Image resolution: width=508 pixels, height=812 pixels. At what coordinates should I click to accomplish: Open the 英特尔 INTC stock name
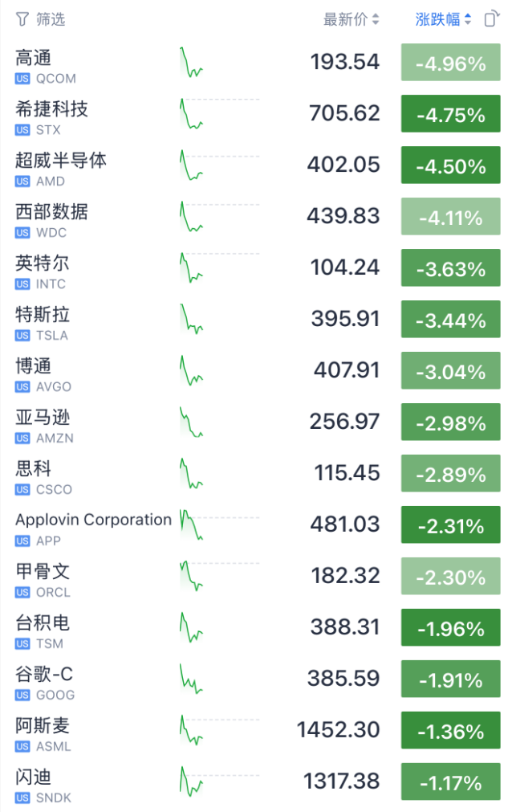click(42, 263)
